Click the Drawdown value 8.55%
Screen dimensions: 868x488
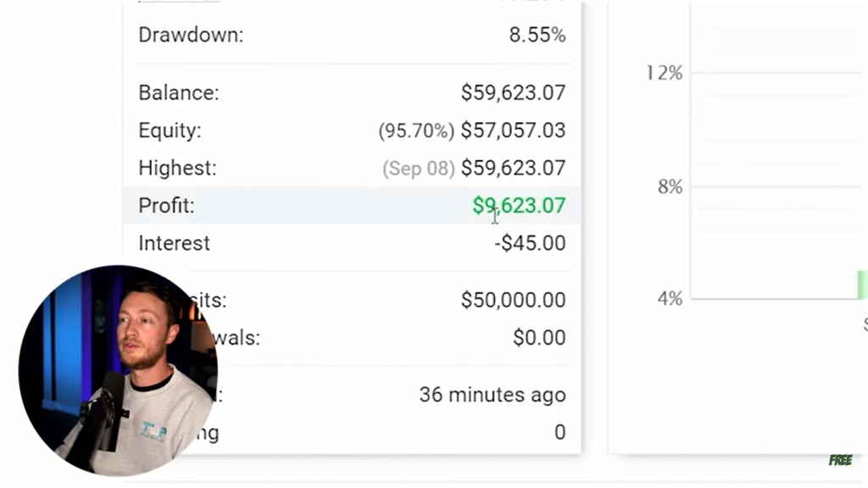[537, 35]
